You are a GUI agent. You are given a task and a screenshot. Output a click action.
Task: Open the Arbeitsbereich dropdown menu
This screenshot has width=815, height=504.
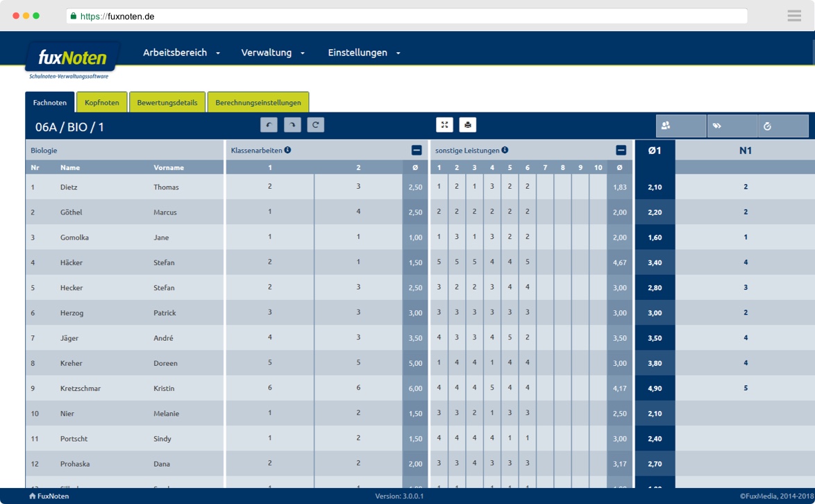pyautogui.click(x=181, y=53)
